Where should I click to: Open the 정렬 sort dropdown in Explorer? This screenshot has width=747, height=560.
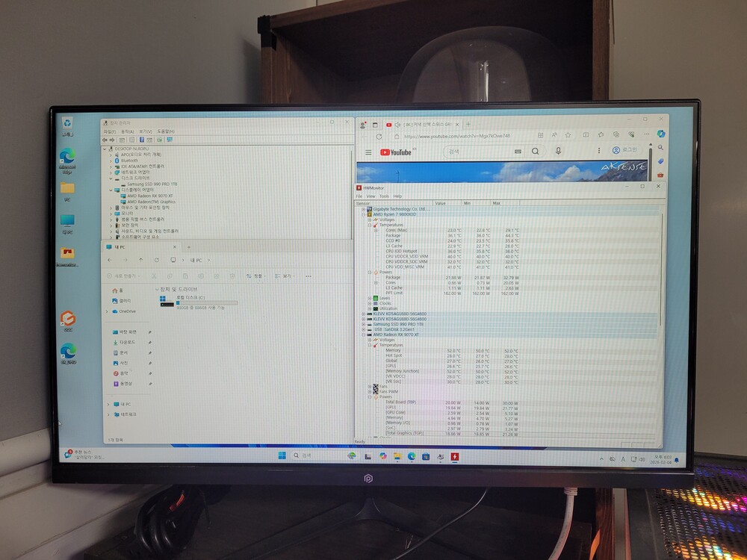[258, 276]
